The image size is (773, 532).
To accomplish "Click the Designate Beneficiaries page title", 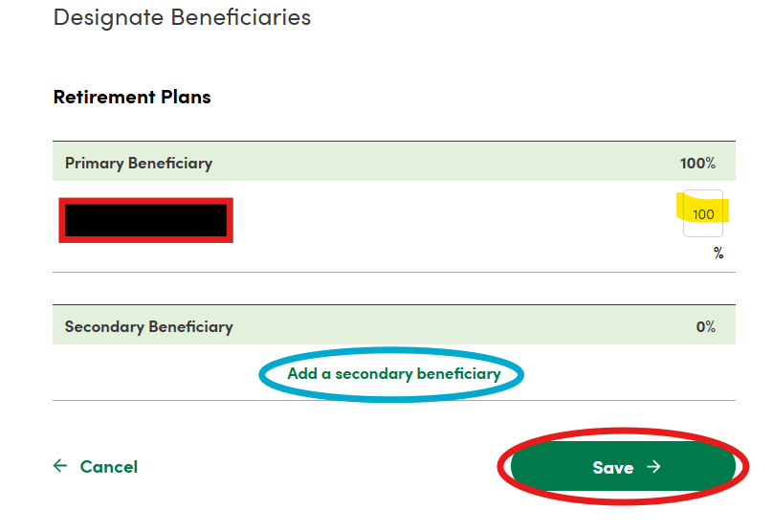I will tap(182, 17).
